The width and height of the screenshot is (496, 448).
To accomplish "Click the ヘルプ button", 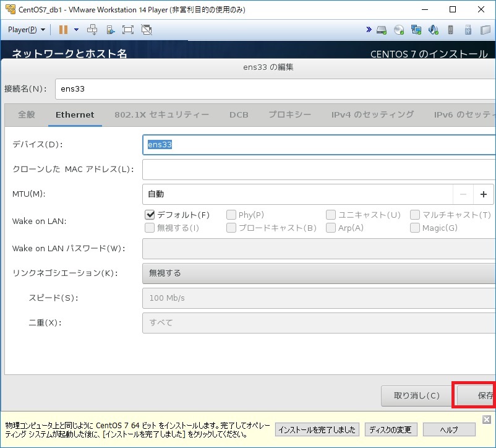I will (449, 429).
